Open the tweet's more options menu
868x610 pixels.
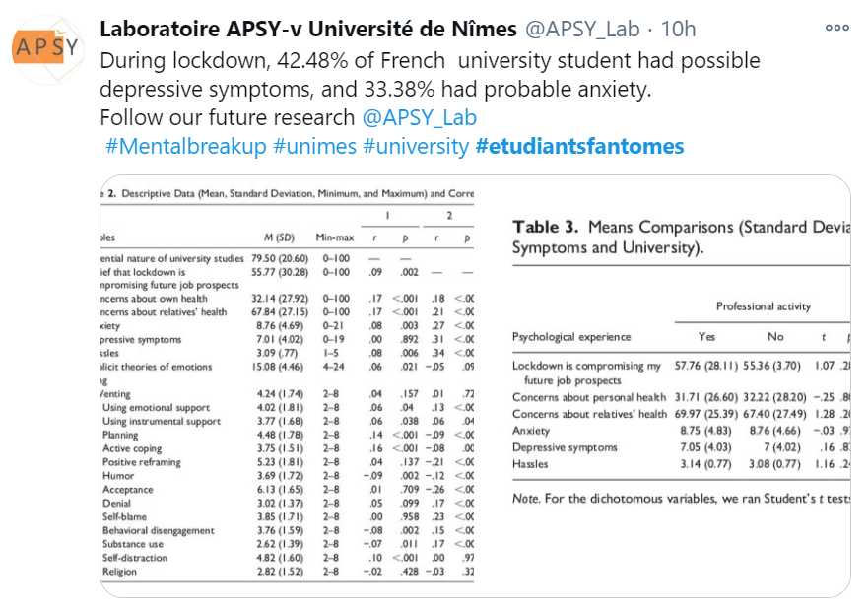point(836,29)
